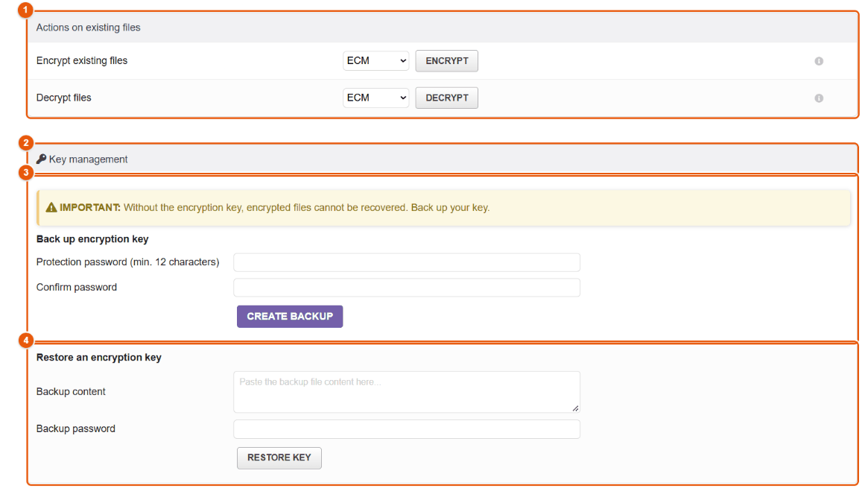Focus the Confirm password field
Image resolution: width=868 pixels, height=491 pixels.
click(407, 288)
